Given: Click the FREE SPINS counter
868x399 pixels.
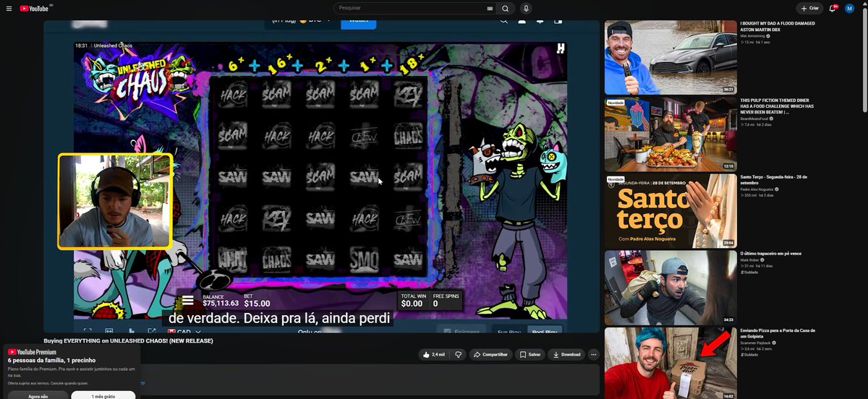Looking at the screenshot, I should 445,301.
